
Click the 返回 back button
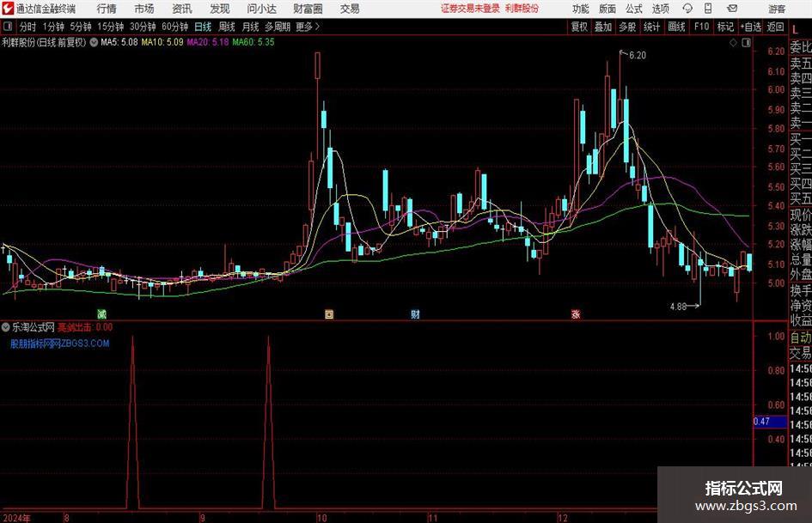coord(775,27)
